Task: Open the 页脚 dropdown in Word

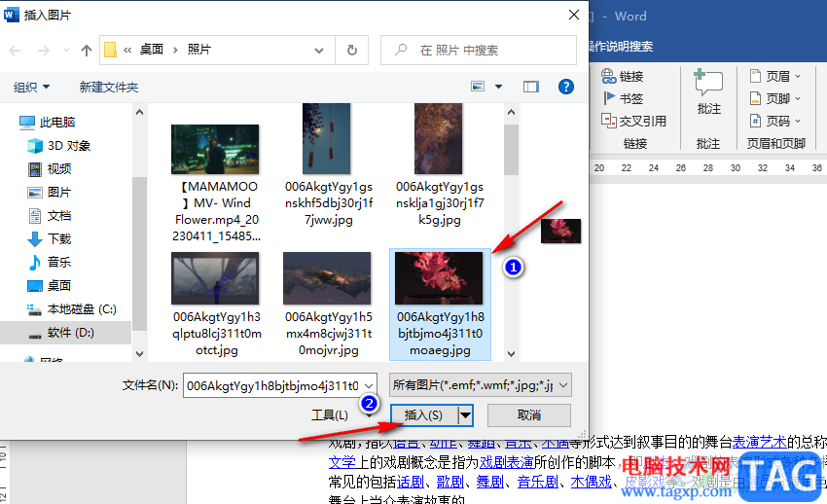Action: click(x=775, y=98)
